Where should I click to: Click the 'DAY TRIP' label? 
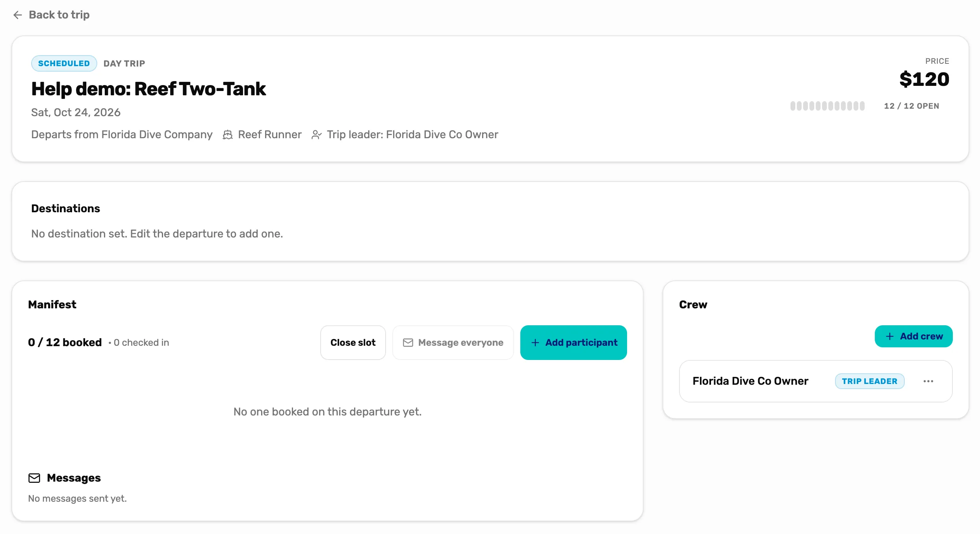click(x=124, y=63)
